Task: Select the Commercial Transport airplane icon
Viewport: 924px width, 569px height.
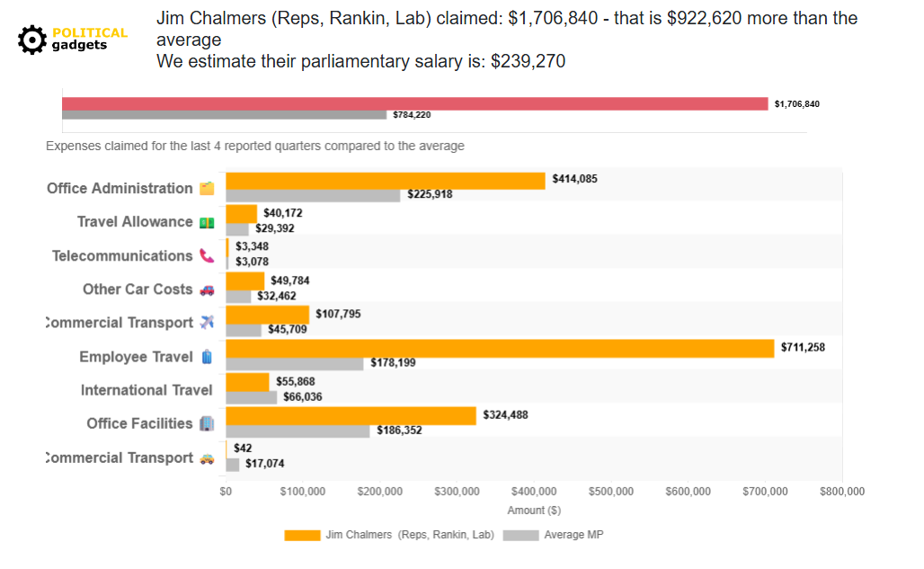Action: (205, 323)
